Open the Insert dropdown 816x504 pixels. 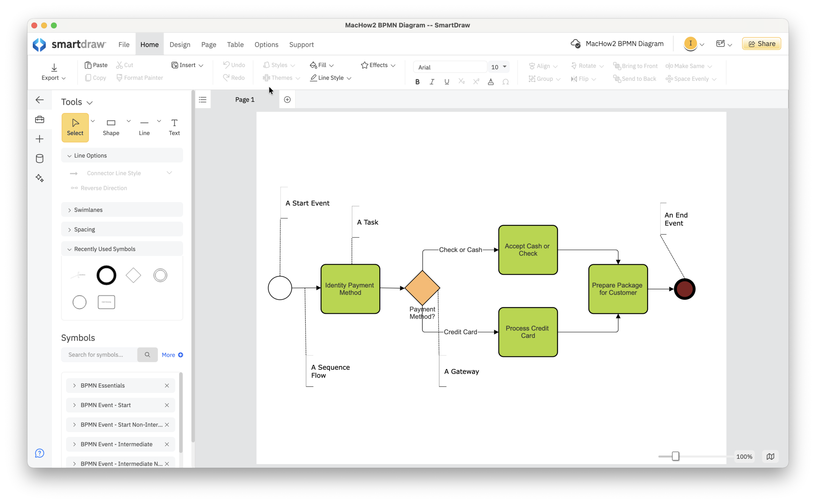click(x=187, y=65)
